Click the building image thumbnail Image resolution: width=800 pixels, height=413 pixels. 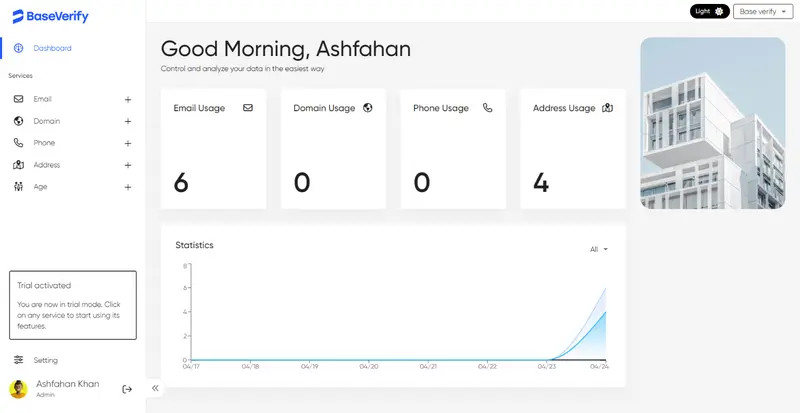[x=712, y=123]
